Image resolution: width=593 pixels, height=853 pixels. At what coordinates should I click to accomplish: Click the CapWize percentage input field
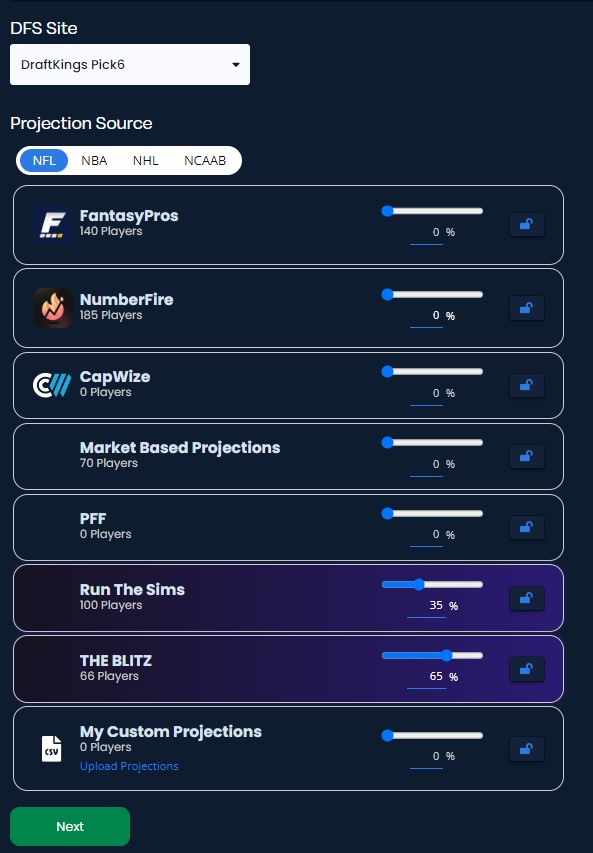click(x=427, y=393)
